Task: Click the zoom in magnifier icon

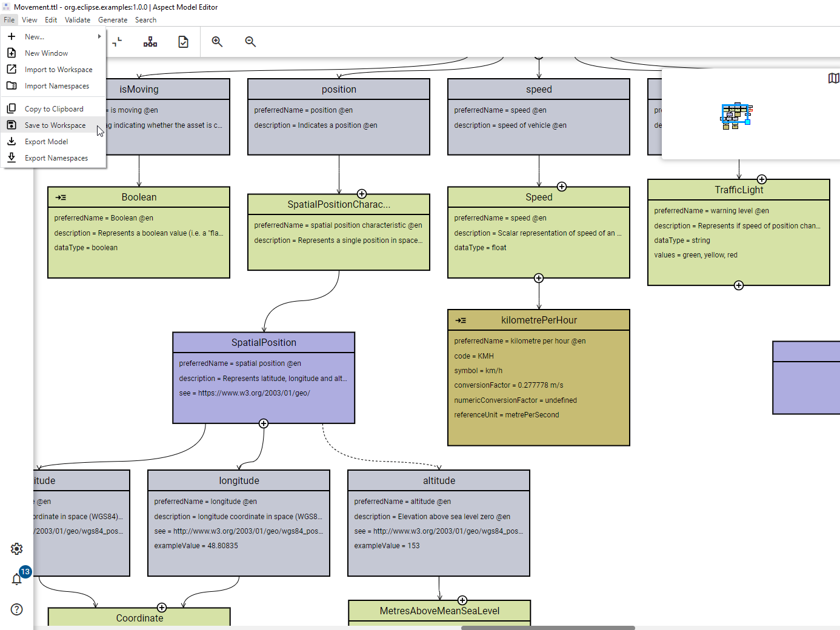Action: click(x=217, y=42)
